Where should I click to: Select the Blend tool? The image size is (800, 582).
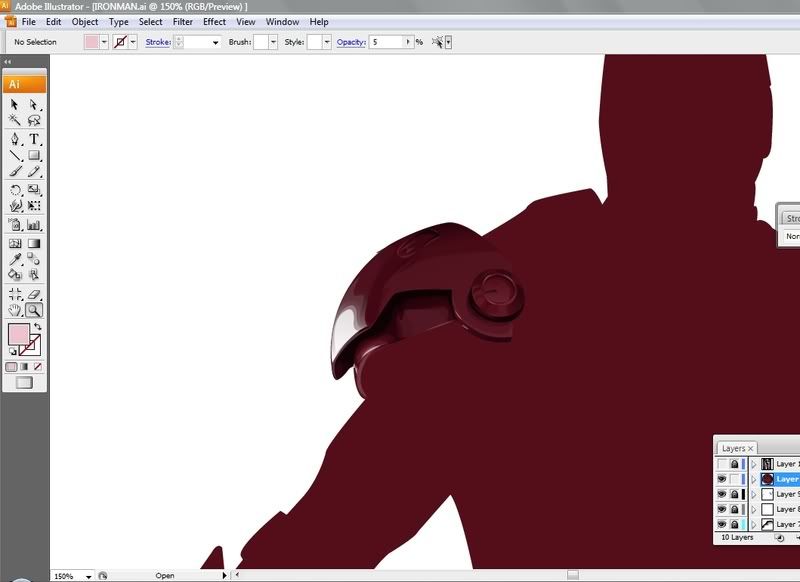tap(34, 259)
